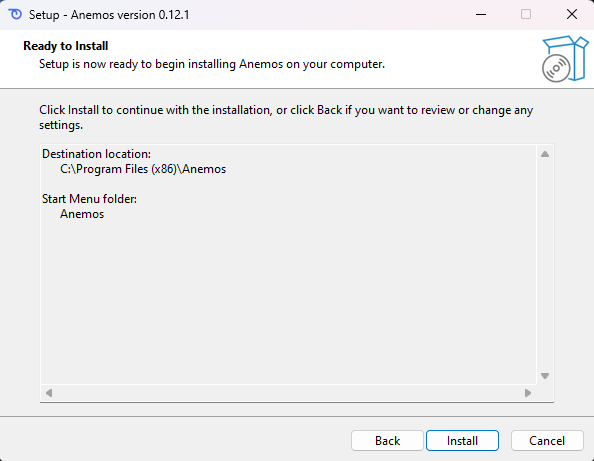The height and width of the screenshot is (461, 594).
Task: Click the horizontal scrollbar track of summary
Action: tap(288, 393)
